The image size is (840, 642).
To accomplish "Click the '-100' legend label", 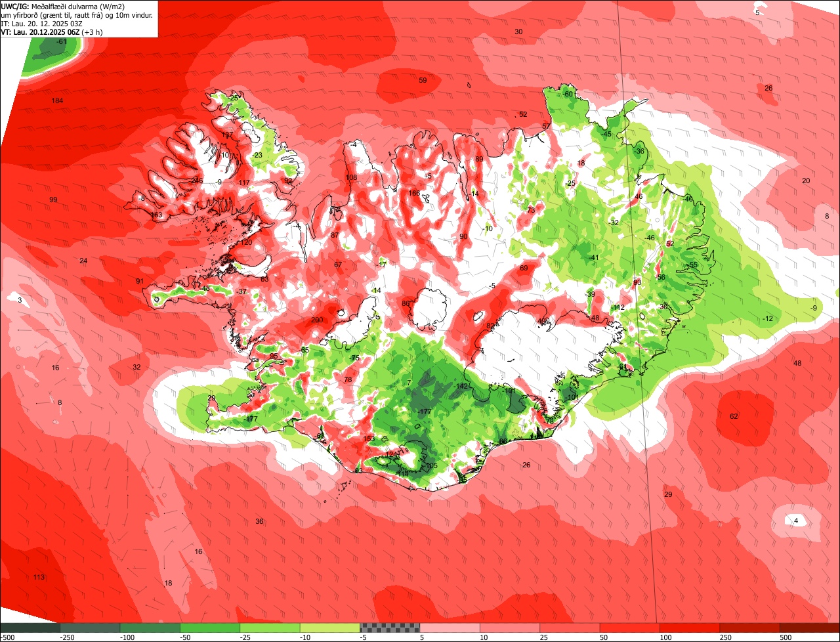I will (127, 637).
